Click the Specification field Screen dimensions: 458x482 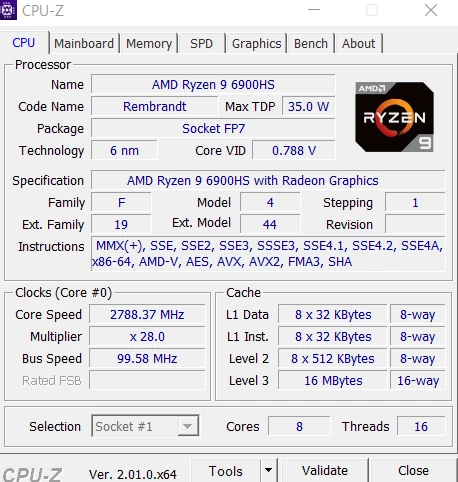(268, 180)
